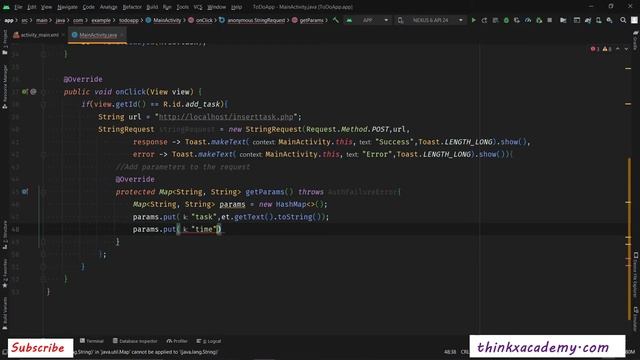Click the Run app play icon
The height and width of the screenshot is (360, 640).
(473, 20)
